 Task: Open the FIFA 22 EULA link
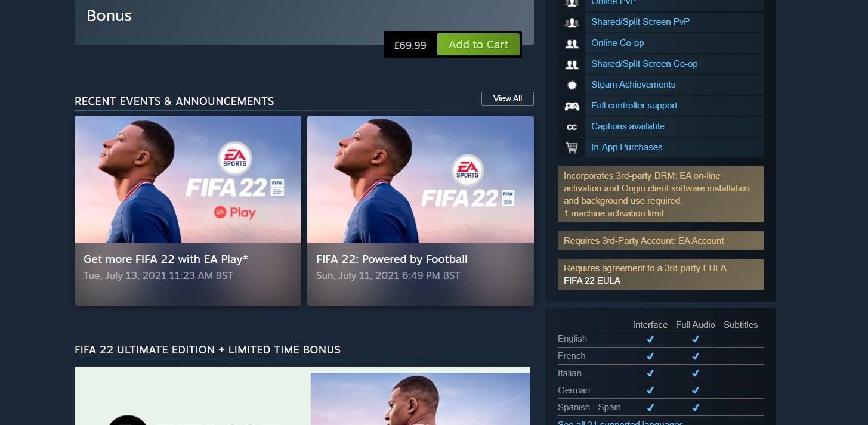coord(592,281)
